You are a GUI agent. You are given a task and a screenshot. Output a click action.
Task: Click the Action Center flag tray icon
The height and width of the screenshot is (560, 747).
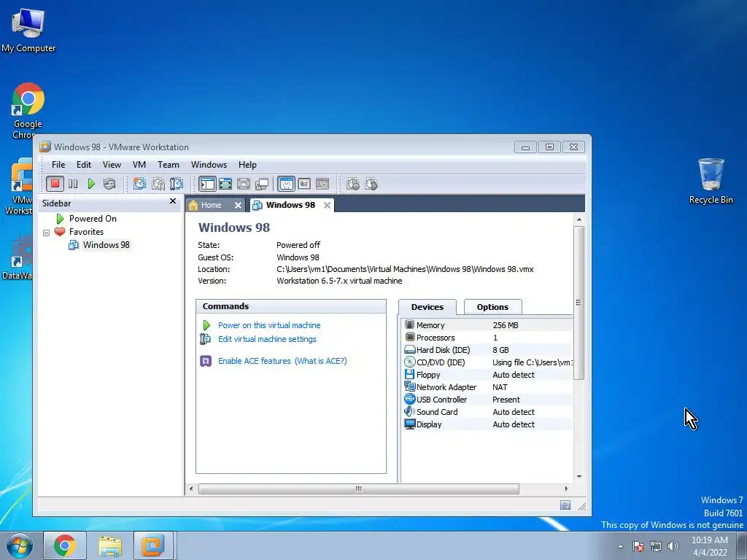[x=638, y=546]
